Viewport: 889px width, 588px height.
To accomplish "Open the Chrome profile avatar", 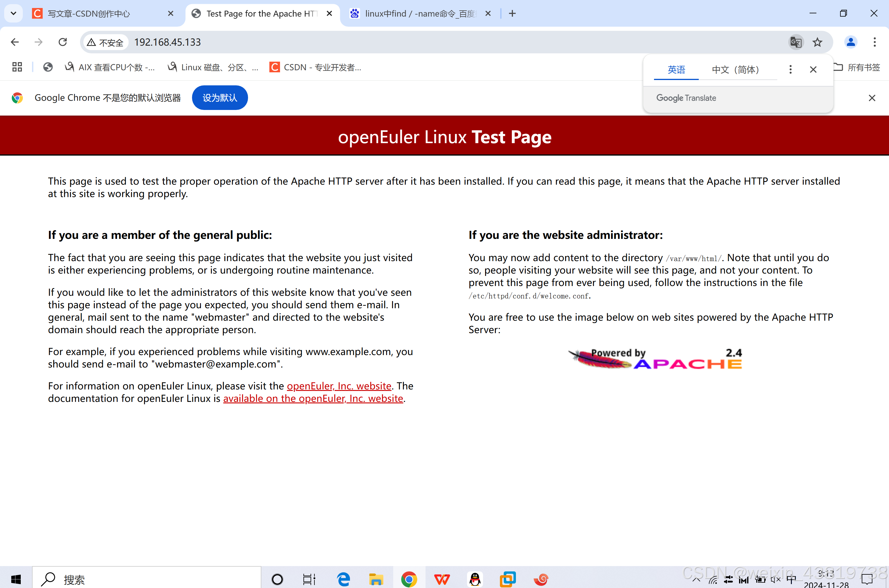I will coord(851,42).
